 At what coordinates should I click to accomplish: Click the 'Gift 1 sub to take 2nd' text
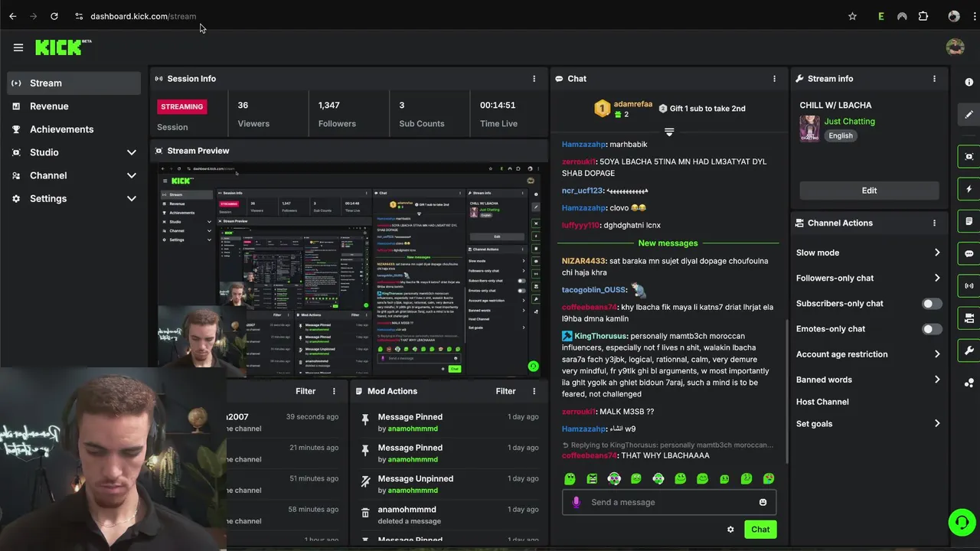point(707,109)
